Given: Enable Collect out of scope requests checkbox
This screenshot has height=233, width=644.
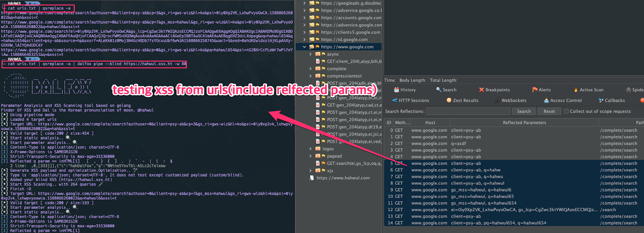Looking at the screenshot, I should 566,111.
